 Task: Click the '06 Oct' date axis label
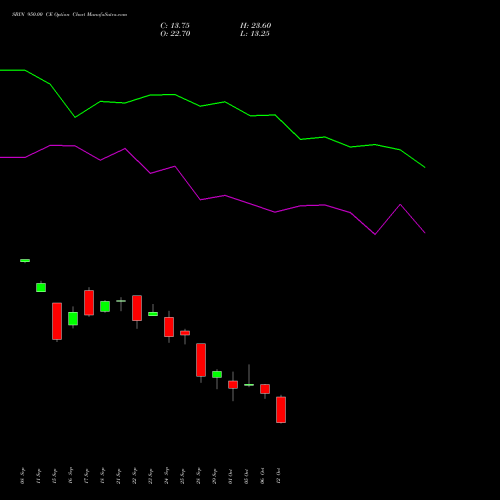(262, 476)
